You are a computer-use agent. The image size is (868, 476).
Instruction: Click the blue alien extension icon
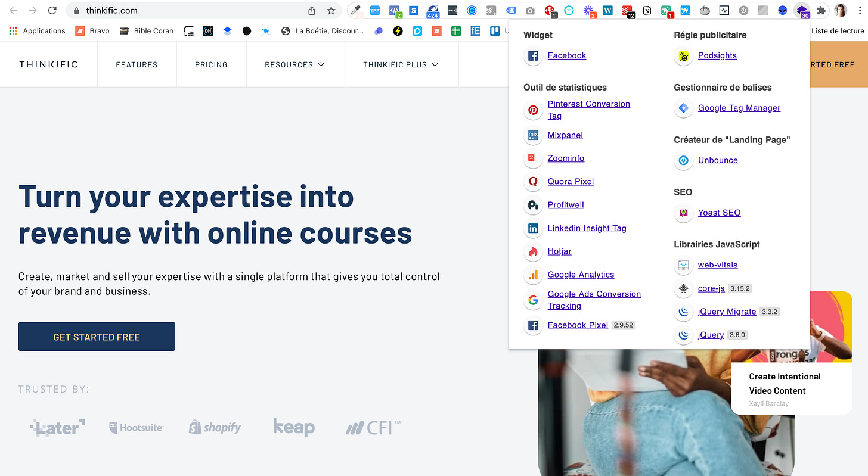pos(782,10)
